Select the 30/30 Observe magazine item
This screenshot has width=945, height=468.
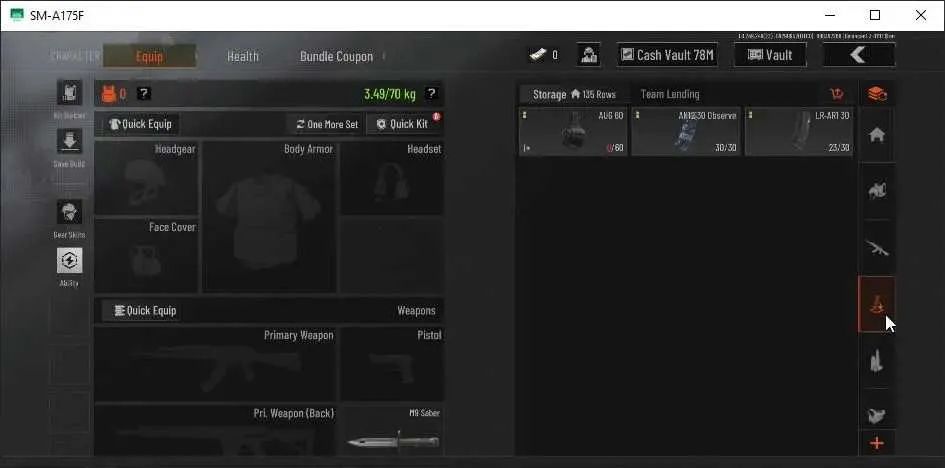pos(685,131)
